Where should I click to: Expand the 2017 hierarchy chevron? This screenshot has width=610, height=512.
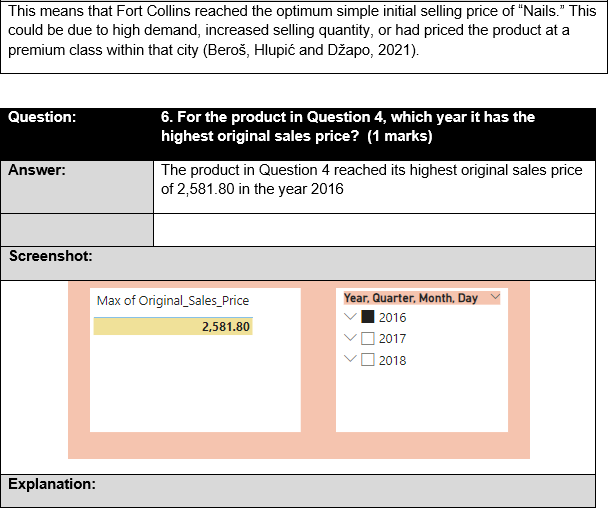350,339
